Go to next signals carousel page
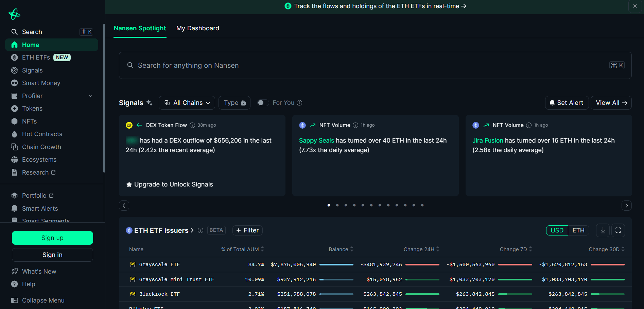 click(627, 206)
